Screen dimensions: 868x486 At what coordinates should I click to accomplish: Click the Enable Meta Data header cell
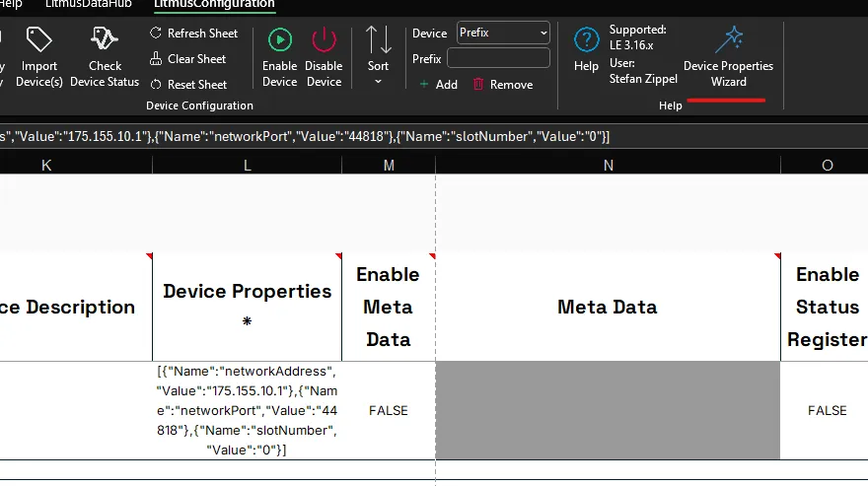pyautogui.click(x=389, y=307)
